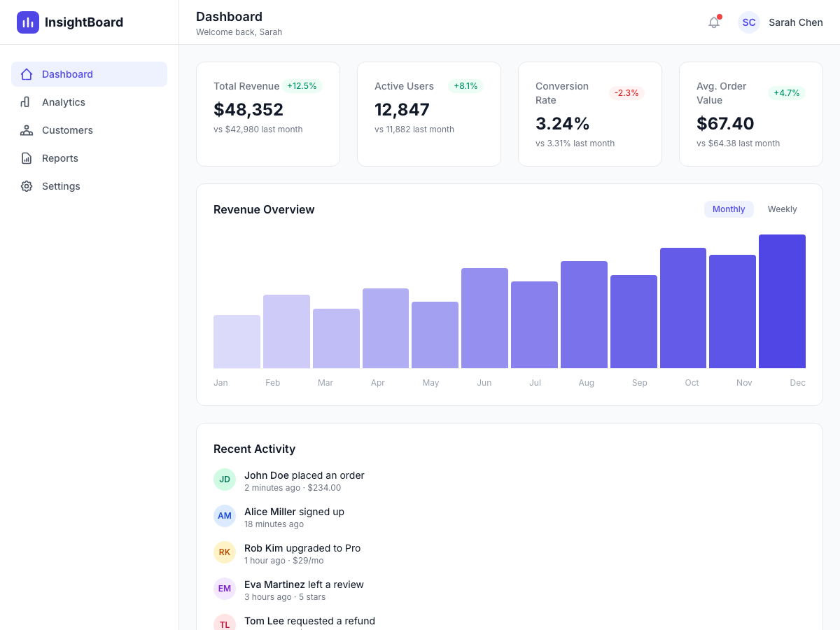The height and width of the screenshot is (630, 840).
Task: Click the Settings gear icon
Action: tap(27, 186)
